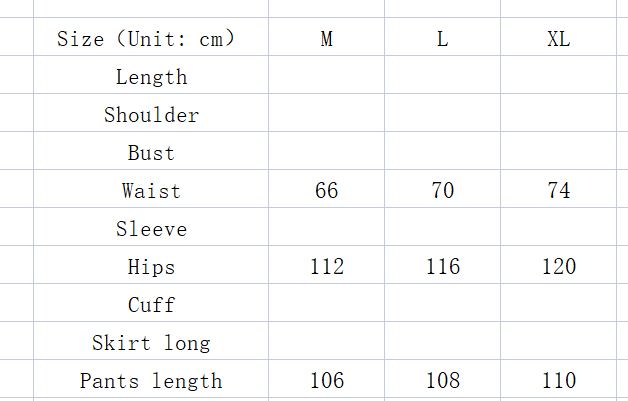Click the Cuff row label cell
628x401 pixels.
[x=151, y=305]
